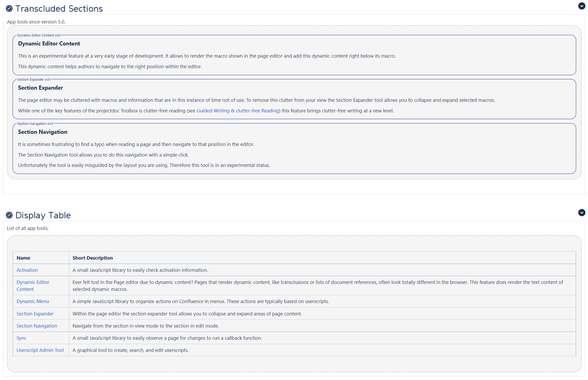This screenshot has width=588, height=380.
Task: Collapse the Display Table panel chevron
Action: pos(582,213)
